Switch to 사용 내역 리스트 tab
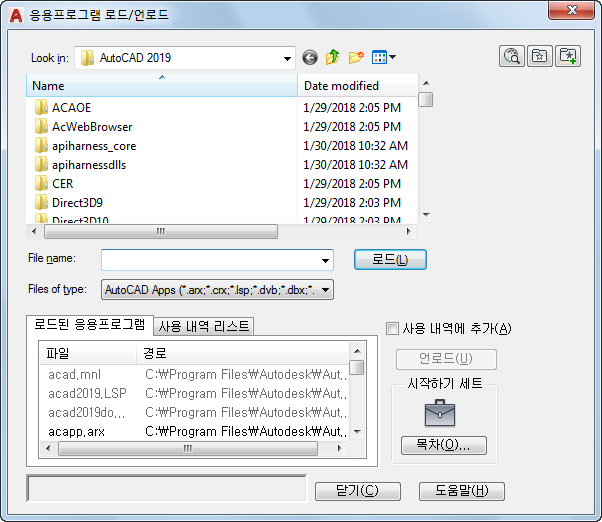Image resolution: width=602 pixels, height=522 pixels. click(x=204, y=326)
